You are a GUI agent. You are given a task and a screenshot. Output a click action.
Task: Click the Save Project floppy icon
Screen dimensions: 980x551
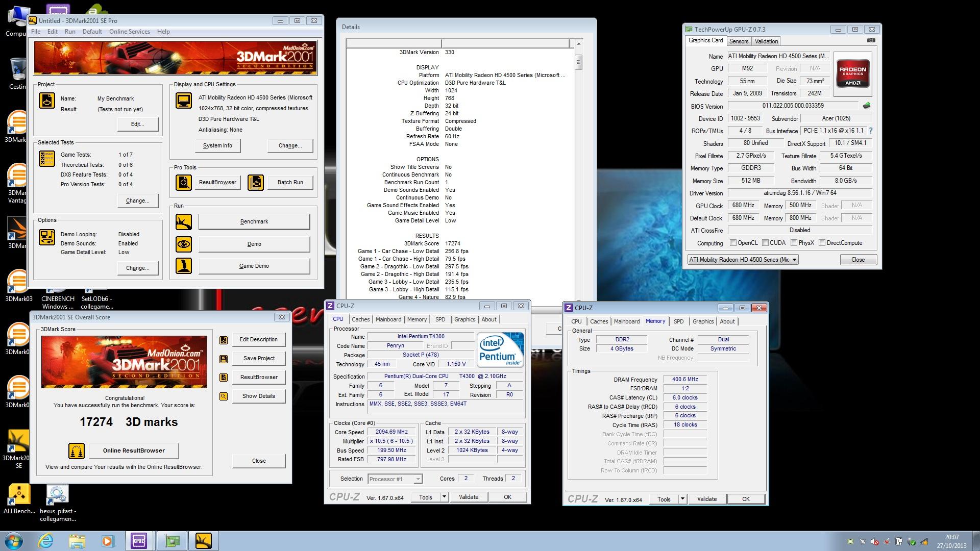(x=224, y=359)
